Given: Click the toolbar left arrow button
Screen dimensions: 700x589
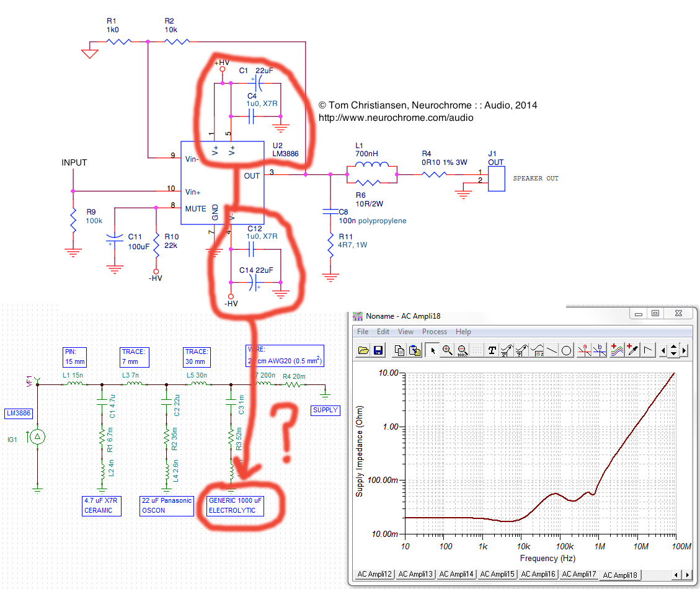Looking at the screenshot, I should pos(663,351).
